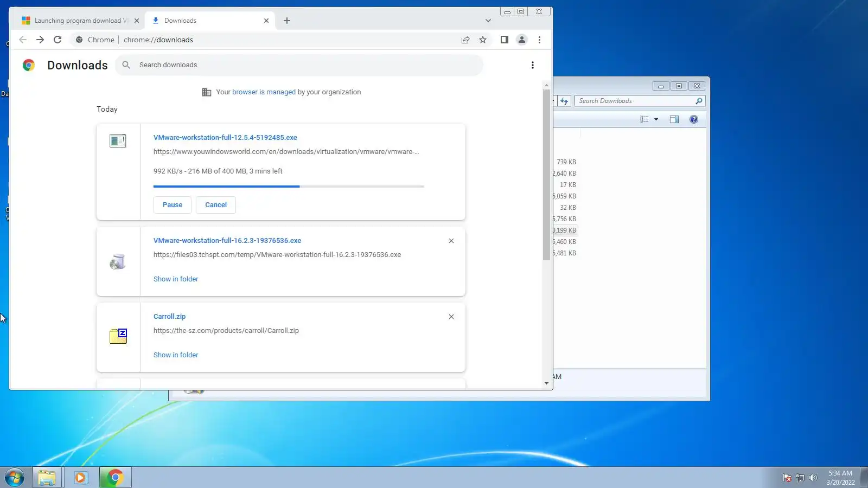The image size is (868, 488).
Task: Open Explorer help button
Action: (x=694, y=119)
